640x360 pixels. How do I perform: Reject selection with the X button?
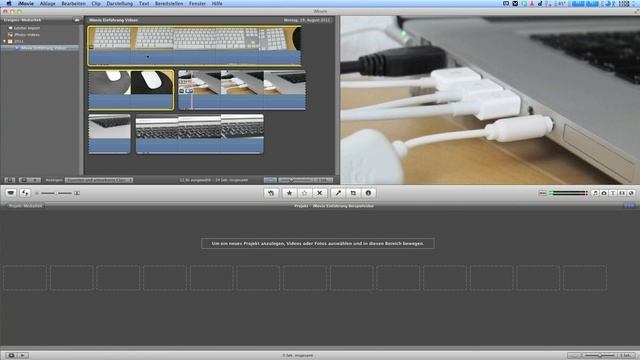[x=320, y=193]
